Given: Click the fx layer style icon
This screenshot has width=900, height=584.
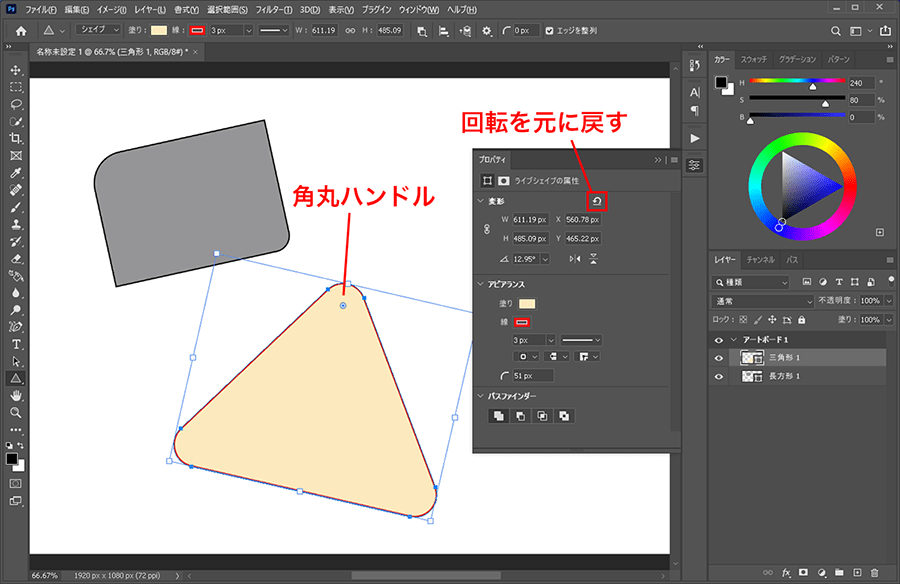Looking at the screenshot, I should coord(787,573).
